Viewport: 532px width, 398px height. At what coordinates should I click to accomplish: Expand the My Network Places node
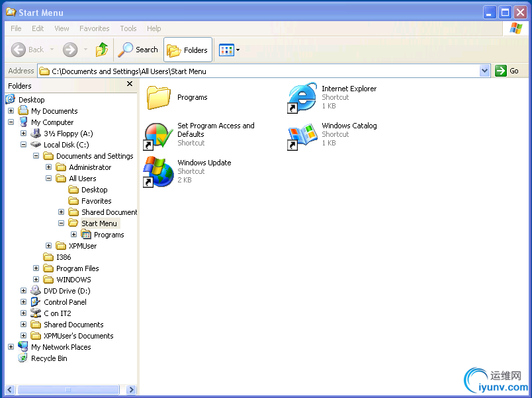coord(11,347)
